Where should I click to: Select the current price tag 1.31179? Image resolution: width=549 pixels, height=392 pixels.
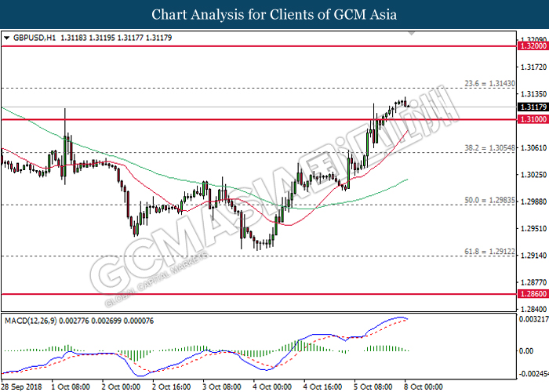533,107
